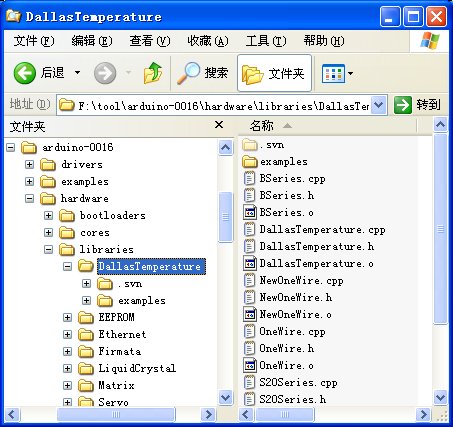Open the address bar dropdown arrow

(378, 105)
